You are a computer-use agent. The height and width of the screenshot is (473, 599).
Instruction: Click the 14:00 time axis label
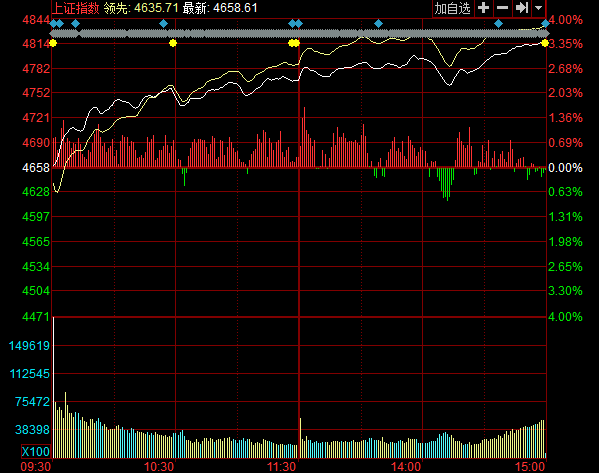pyautogui.click(x=406, y=467)
